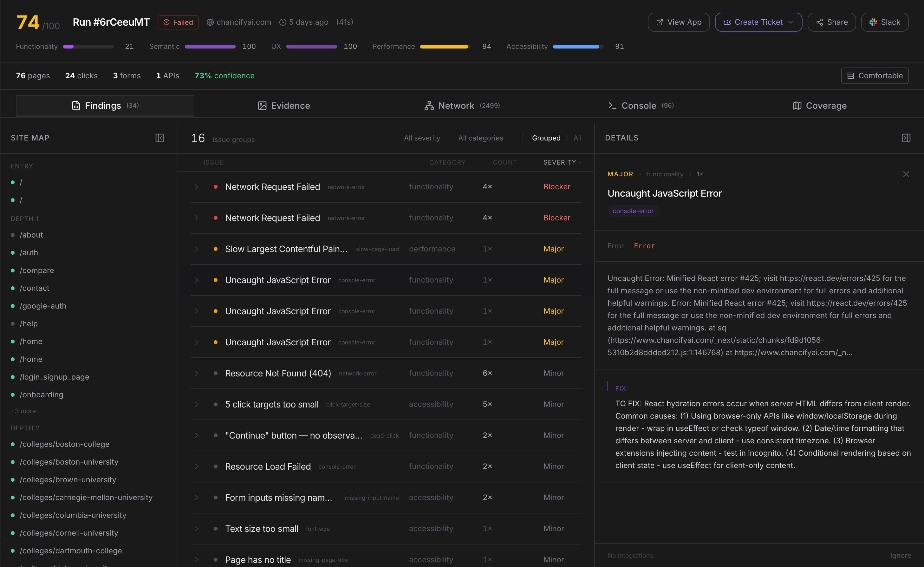Image resolution: width=924 pixels, height=567 pixels.
Task: Select the highlighted Error tab in details
Action: 644,246
